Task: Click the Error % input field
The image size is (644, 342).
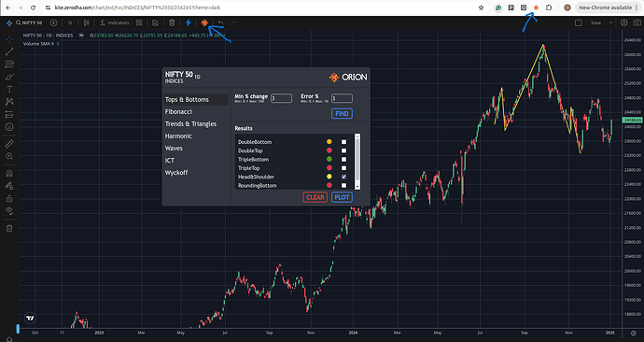Action: tap(342, 98)
